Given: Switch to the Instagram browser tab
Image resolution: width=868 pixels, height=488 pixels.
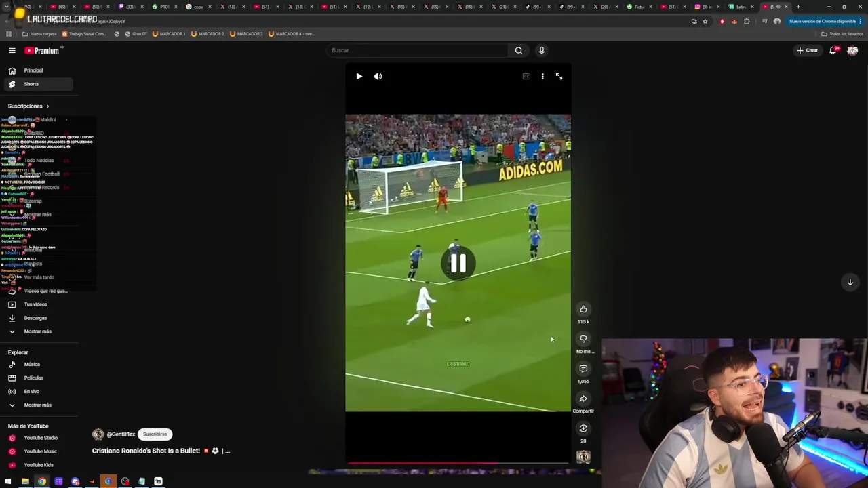Looking at the screenshot, I should tap(705, 7).
